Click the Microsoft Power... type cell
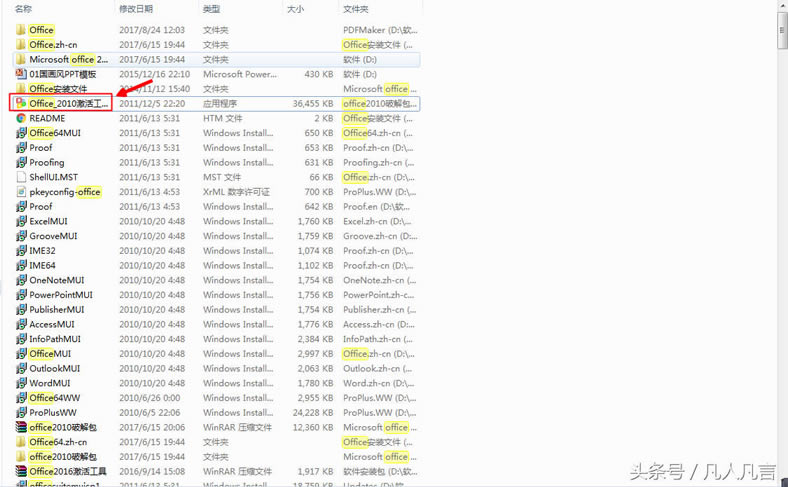Image resolution: width=788 pixels, height=487 pixels. click(x=240, y=74)
